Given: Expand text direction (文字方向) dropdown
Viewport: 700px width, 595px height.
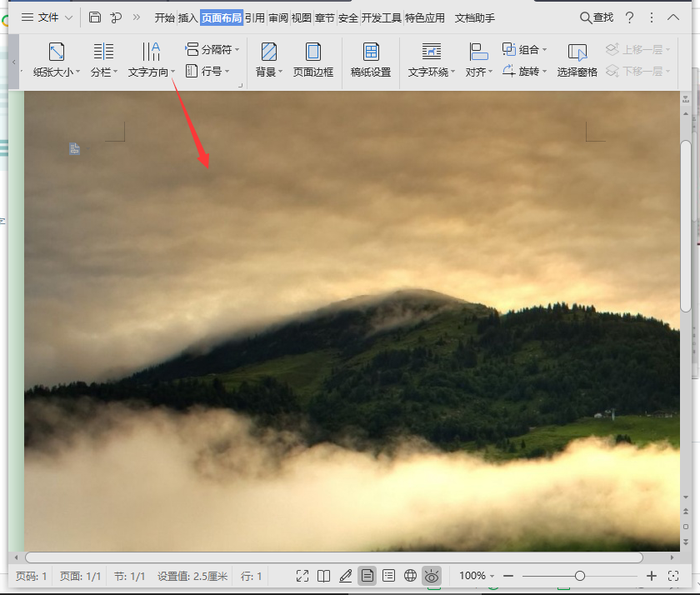Looking at the screenshot, I should point(172,72).
